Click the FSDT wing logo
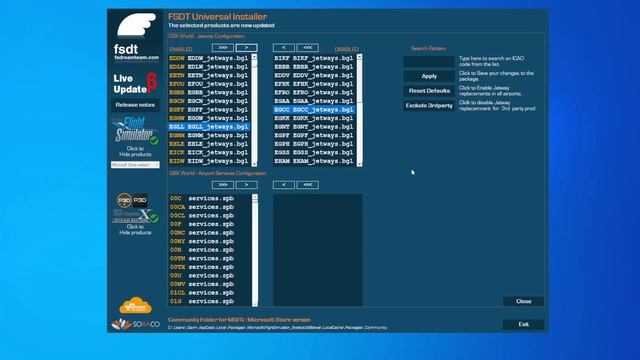The image size is (640, 360). pyautogui.click(x=136, y=25)
